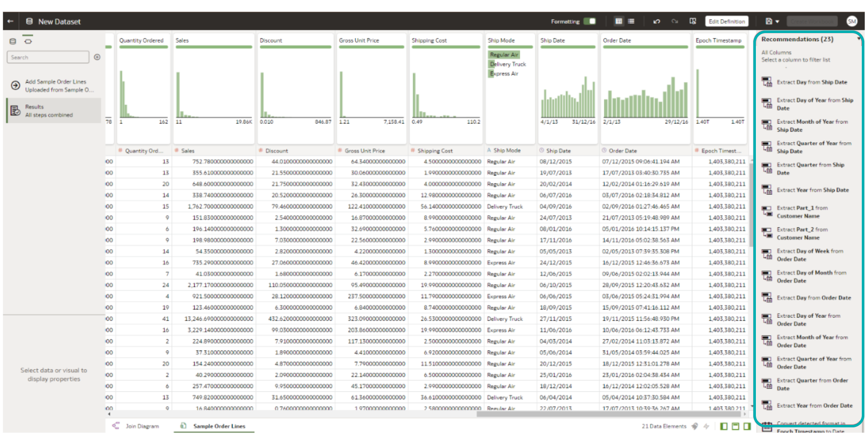868x447 pixels.
Task: Click Ship Date cell 08/12/2015
Action: pos(556,162)
